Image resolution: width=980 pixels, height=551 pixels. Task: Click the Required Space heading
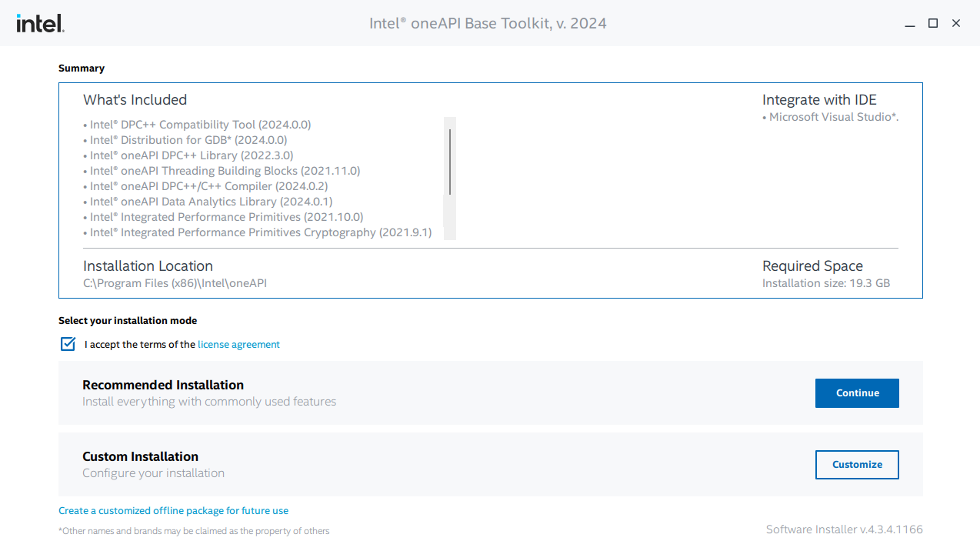coord(812,265)
